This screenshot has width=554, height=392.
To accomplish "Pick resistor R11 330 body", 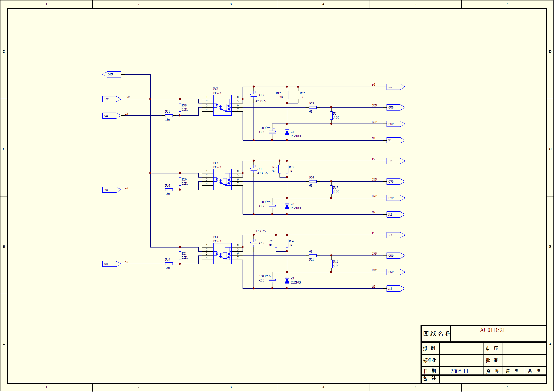I will (169, 116).
